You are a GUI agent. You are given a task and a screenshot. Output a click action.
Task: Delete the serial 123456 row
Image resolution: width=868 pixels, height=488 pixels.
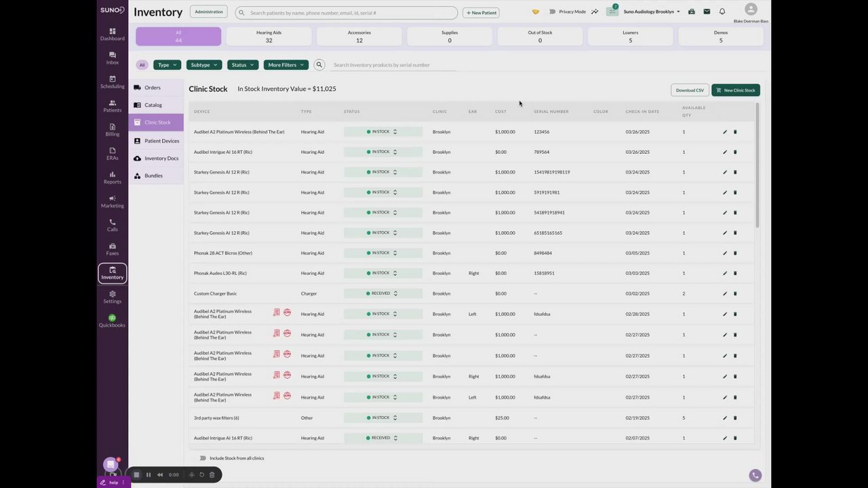[735, 132]
